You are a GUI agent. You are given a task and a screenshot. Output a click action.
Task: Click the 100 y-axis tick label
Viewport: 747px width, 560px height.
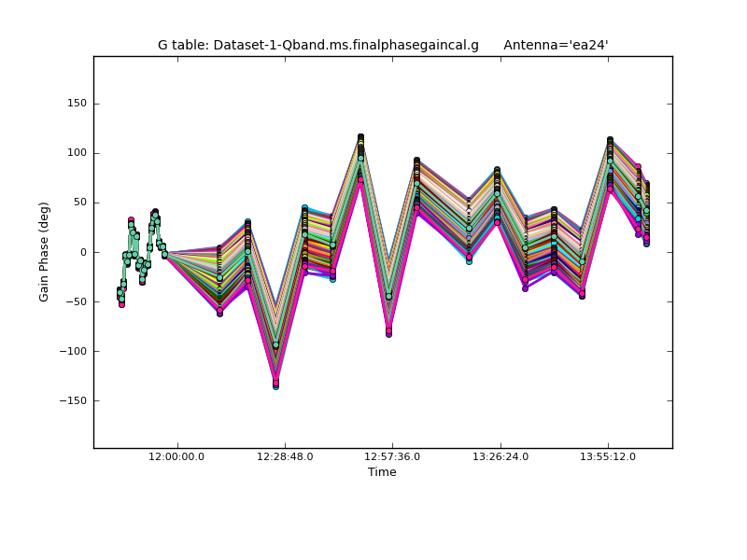[x=77, y=153]
